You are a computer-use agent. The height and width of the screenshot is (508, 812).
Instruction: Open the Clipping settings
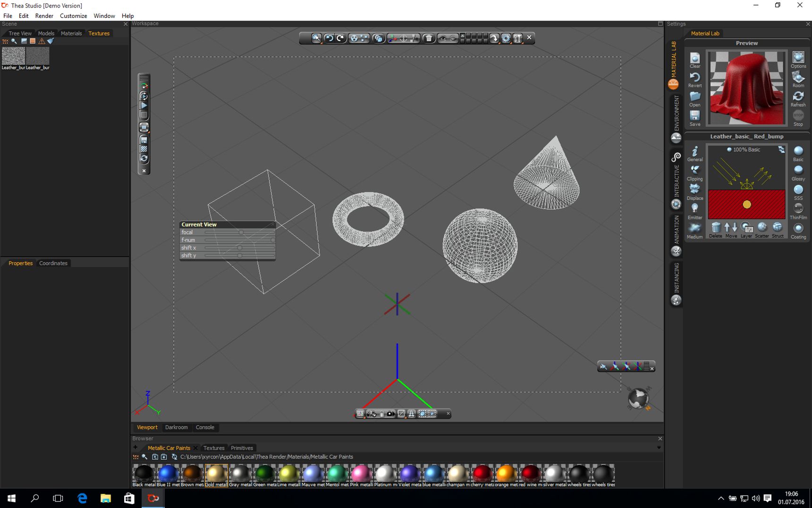[695, 173]
